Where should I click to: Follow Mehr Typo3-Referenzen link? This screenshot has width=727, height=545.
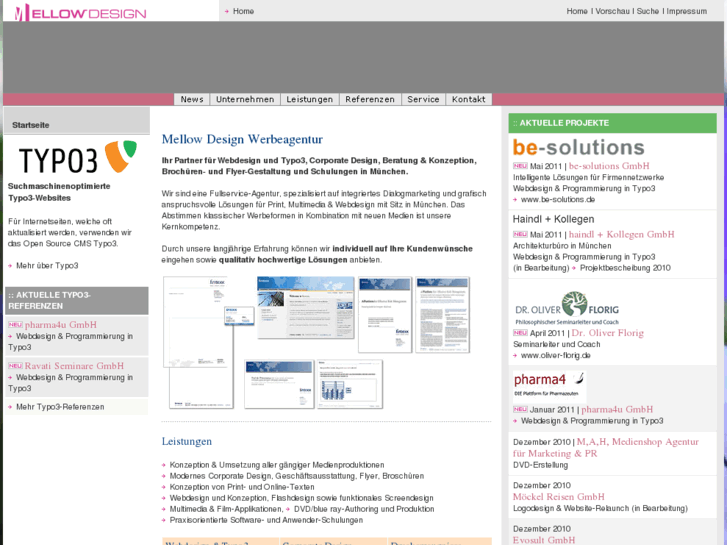[x=60, y=407]
